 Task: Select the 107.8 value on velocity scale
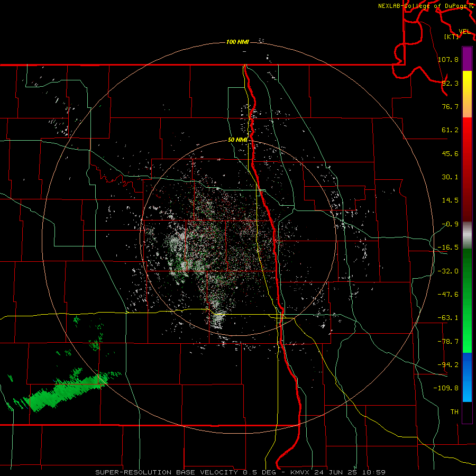tap(448, 59)
